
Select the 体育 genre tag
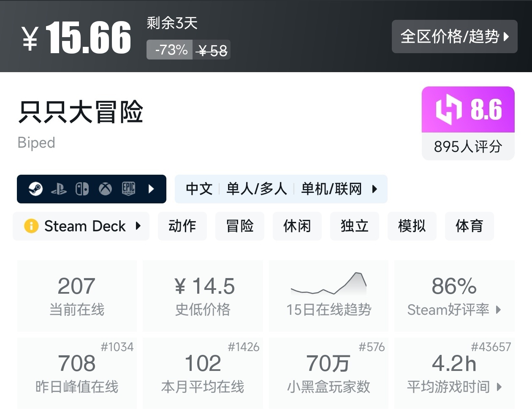tap(470, 226)
